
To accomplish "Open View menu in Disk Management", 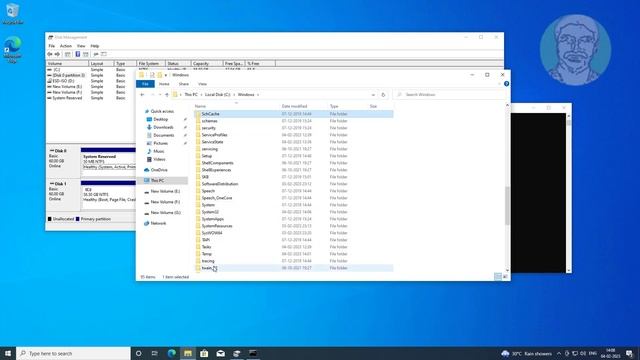I will pos(81,46).
